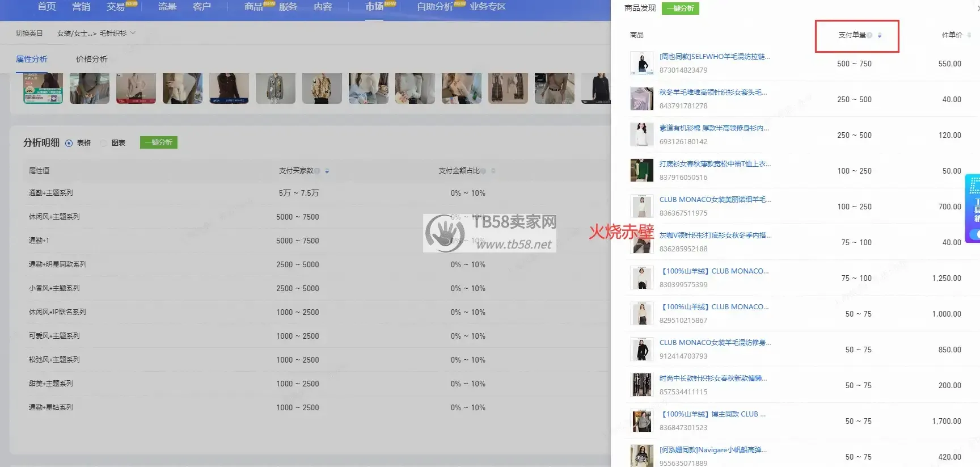
Task: Click the sort arrow for 件单价 column
Action: (969, 35)
